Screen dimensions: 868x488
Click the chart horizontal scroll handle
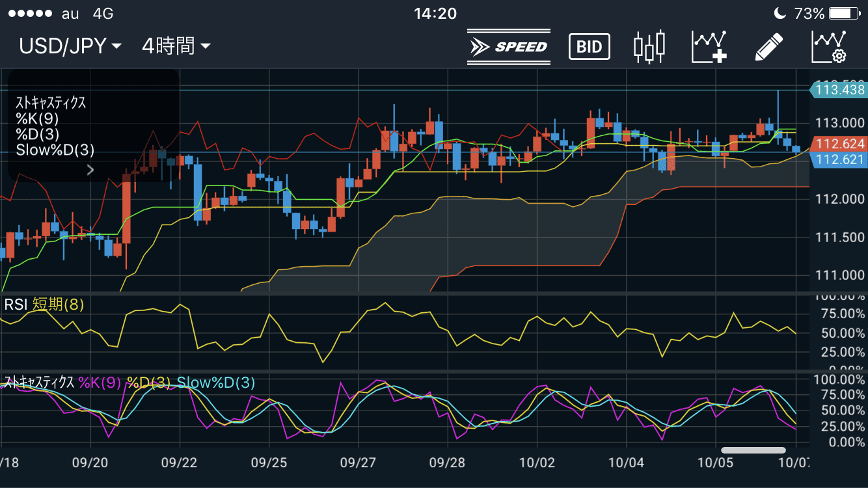click(753, 450)
